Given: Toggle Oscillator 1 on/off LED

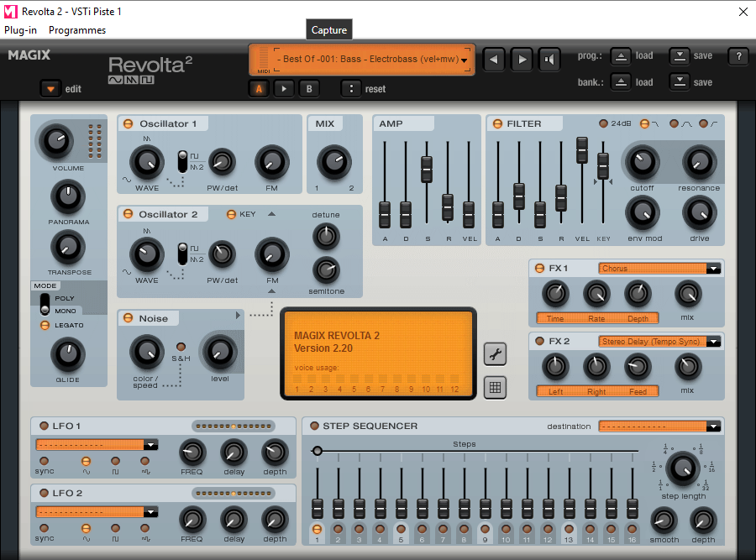Looking at the screenshot, I should [x=129, y=124].
